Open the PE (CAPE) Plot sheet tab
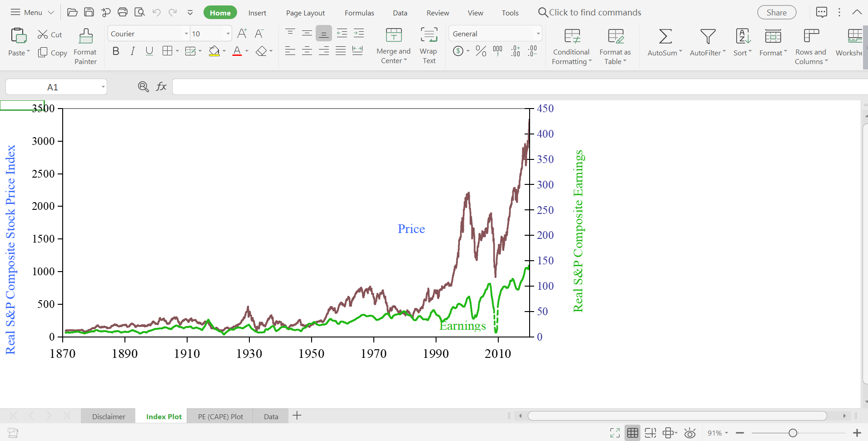Viewport: 868px width, 441px height. [220, 416]
